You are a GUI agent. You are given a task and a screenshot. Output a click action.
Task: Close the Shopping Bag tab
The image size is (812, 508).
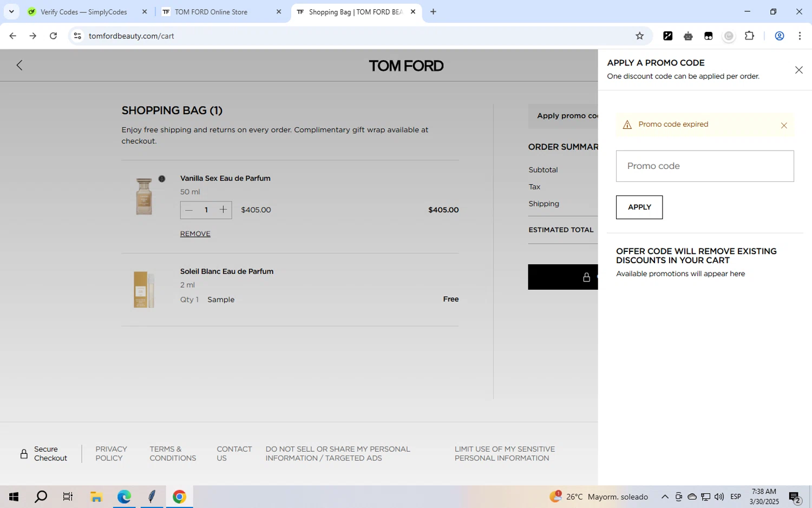tap(413, 12)
